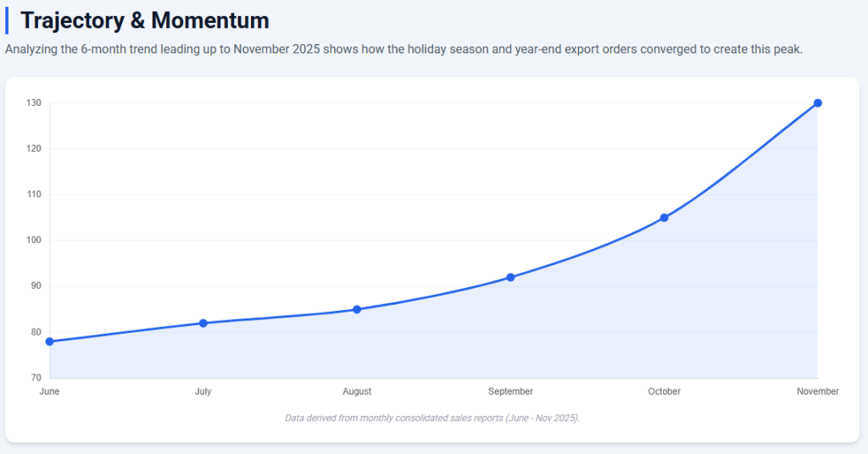Click the 100 y-axis tick label
The height and width of the screenshot is (454, 868).
(34, 241)
